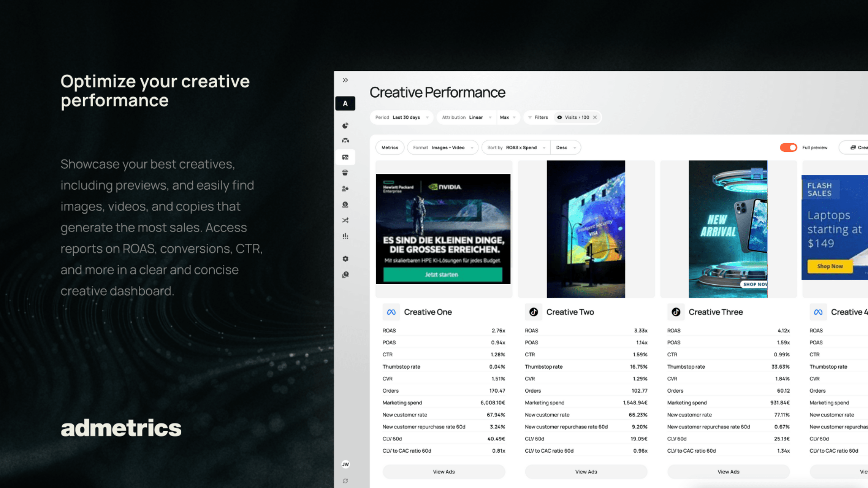Enable the Visits > 100 filter toggle
868x488 pixels.
(560, 117)
